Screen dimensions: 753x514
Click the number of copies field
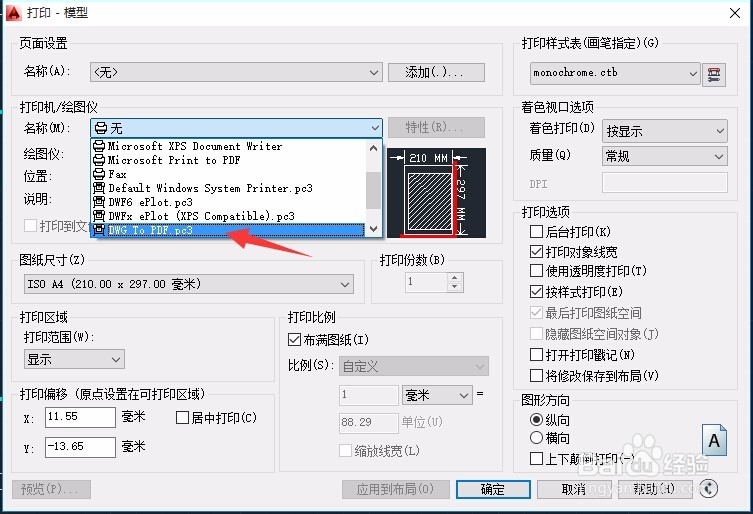[426, 282]
